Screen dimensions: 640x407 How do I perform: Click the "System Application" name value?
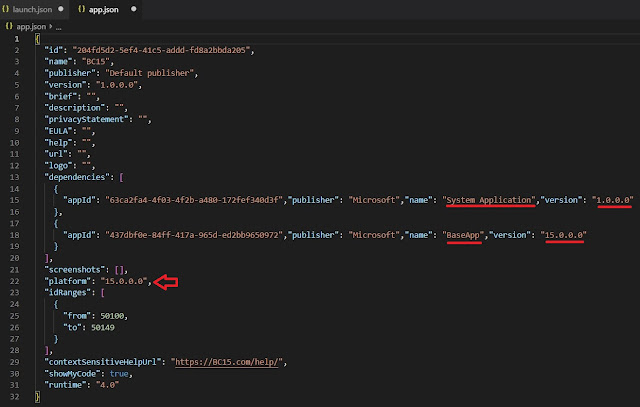click(x=489, y=200)
